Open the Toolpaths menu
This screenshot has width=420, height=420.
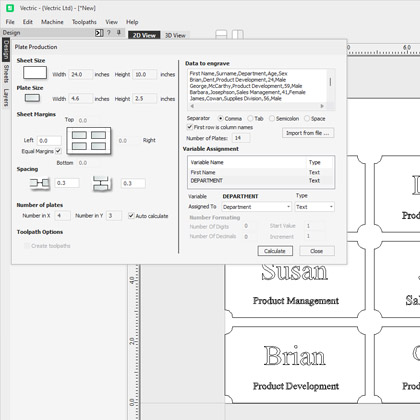84,22
